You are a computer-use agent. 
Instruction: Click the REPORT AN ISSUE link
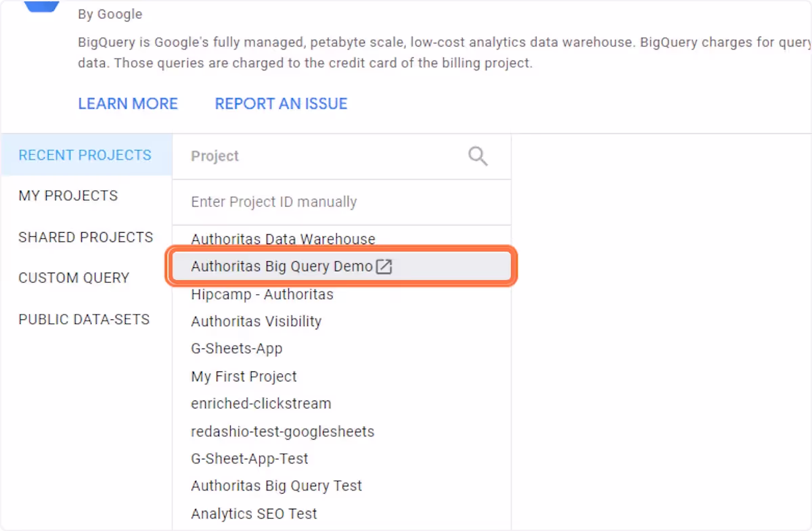[x=281, y=103]
